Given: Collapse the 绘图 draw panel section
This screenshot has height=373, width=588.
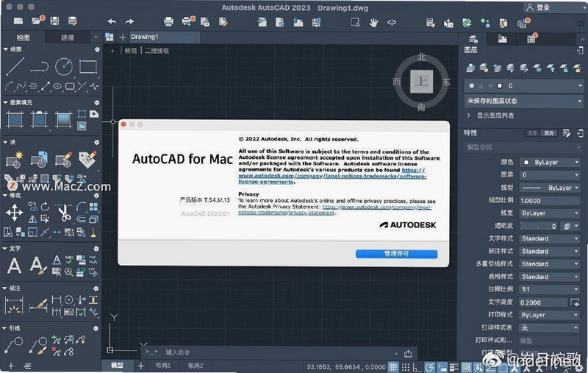Looking at the screenshot, I should (x=5, y=49).
